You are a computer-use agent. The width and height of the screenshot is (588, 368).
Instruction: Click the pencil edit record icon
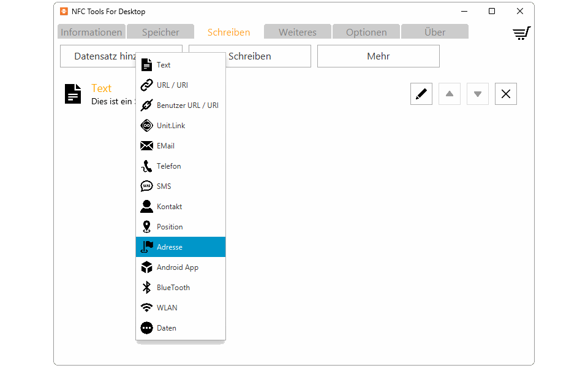[x=421, y=94]
